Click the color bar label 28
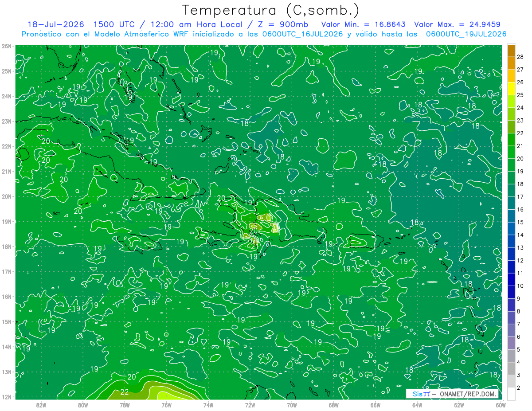Viewport: 532px width, 411px height. pyautogui.click(x=520, y=57)
